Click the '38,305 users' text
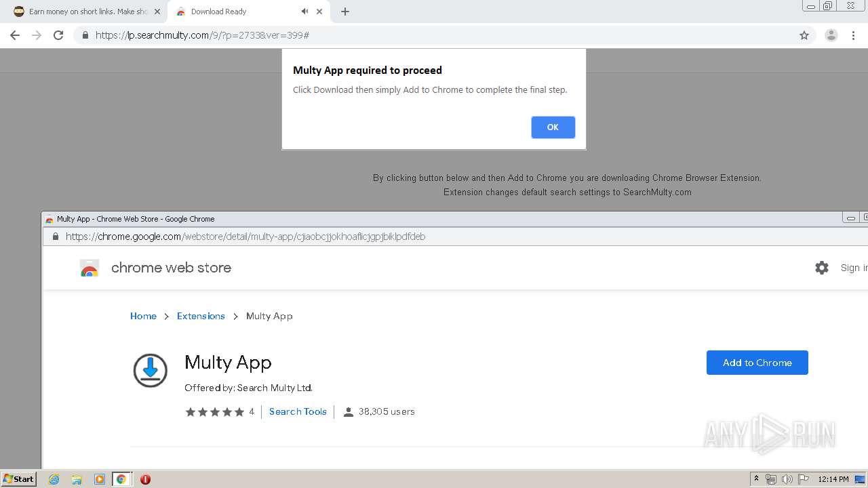Image resolution: width=868 pixels, height=488 pixels. tap(387, 411)
